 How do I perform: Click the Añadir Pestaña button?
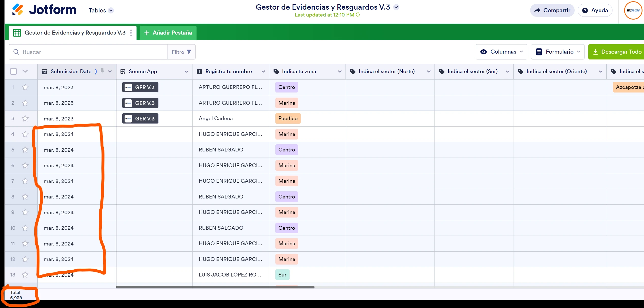point(168,33)
